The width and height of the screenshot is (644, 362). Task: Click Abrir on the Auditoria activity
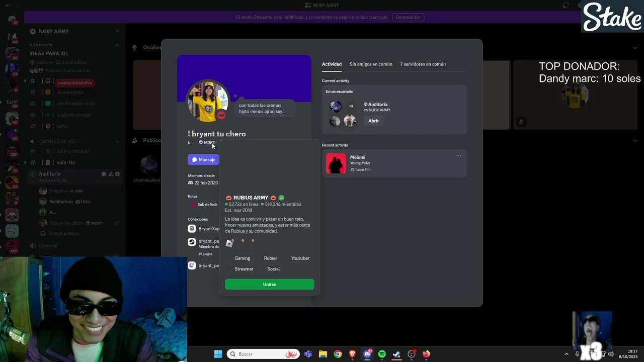pos(373,121)
